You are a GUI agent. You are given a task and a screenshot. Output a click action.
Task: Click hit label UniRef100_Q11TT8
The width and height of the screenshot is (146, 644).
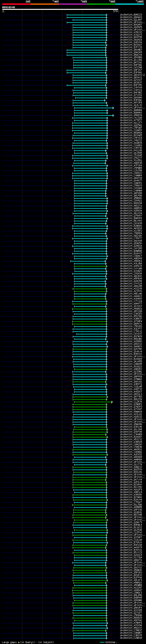(x=131, y=464)
